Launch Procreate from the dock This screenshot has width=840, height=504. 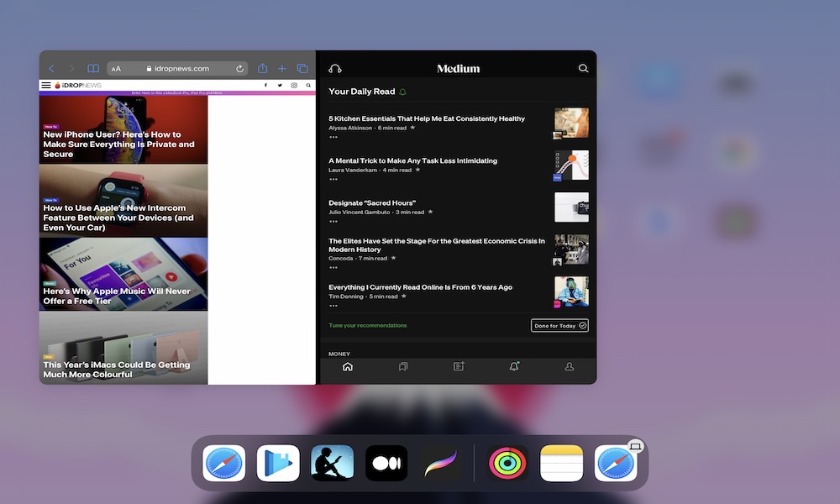(440, 463)
